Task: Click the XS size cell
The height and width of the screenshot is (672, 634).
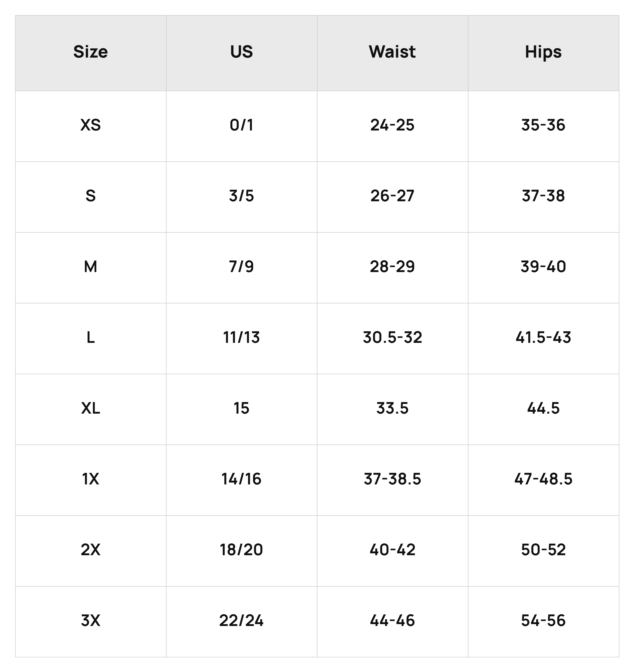Action: pyautogui.click(x=91, y=125)
